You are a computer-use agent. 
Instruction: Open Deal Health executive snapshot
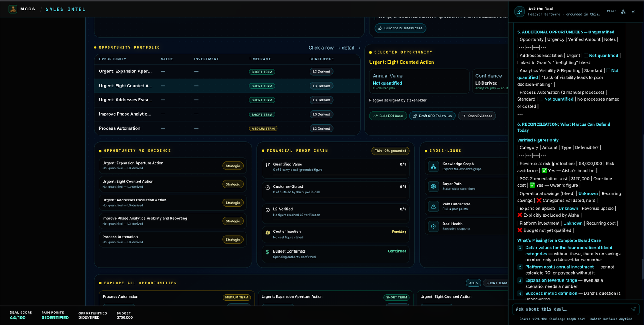[x=467, y=226]
